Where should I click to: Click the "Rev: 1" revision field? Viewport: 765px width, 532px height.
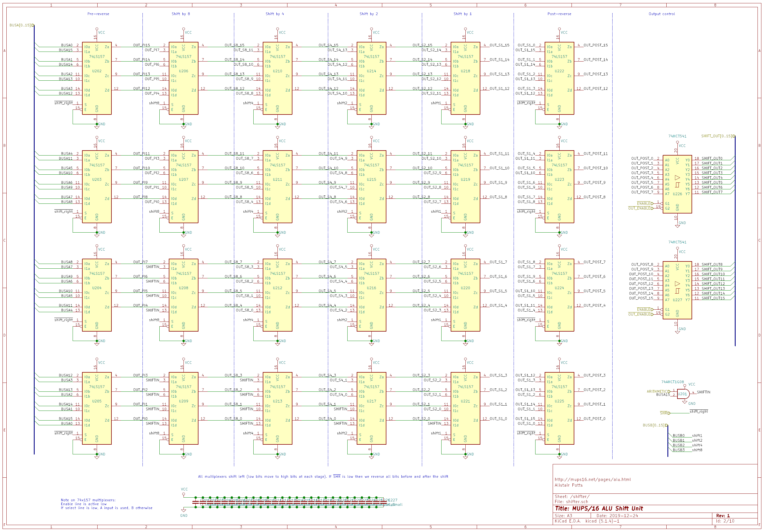(x=723, y=516)
